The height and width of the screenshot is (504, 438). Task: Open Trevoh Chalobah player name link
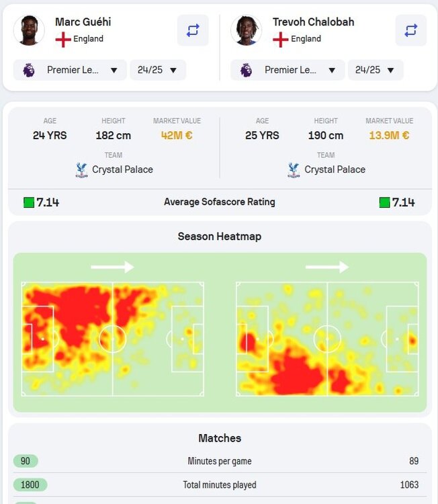pyautogui.click(x=313, y=22)
